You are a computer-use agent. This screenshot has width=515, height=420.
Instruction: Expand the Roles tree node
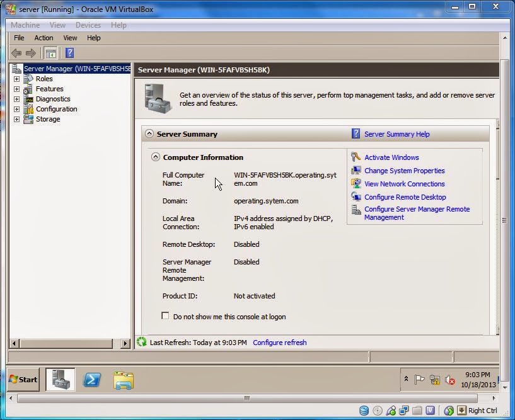(16, 79)
